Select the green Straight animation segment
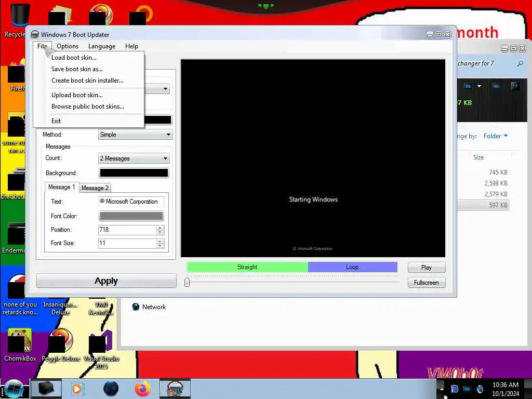This screenshot has height=399, width=532. coord(247,267)
